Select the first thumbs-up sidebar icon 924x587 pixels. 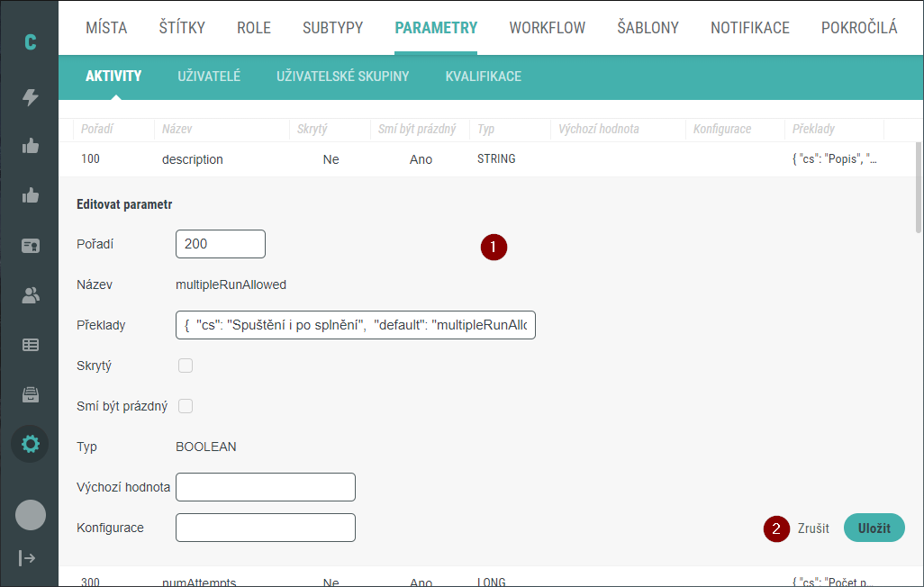point(30,146)
